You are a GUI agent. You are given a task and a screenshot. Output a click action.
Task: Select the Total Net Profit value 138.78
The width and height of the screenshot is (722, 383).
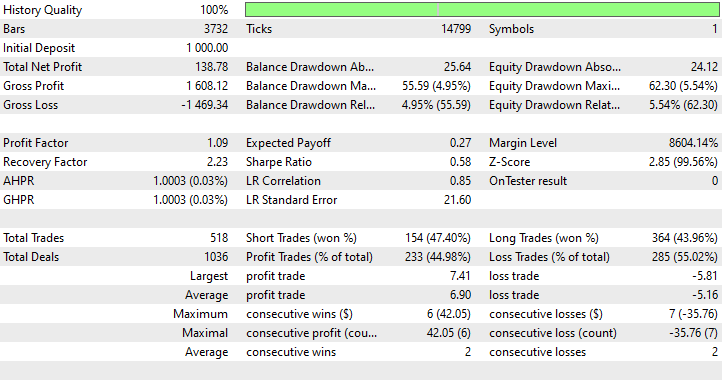pyautogui.click(x=211, y=67)
